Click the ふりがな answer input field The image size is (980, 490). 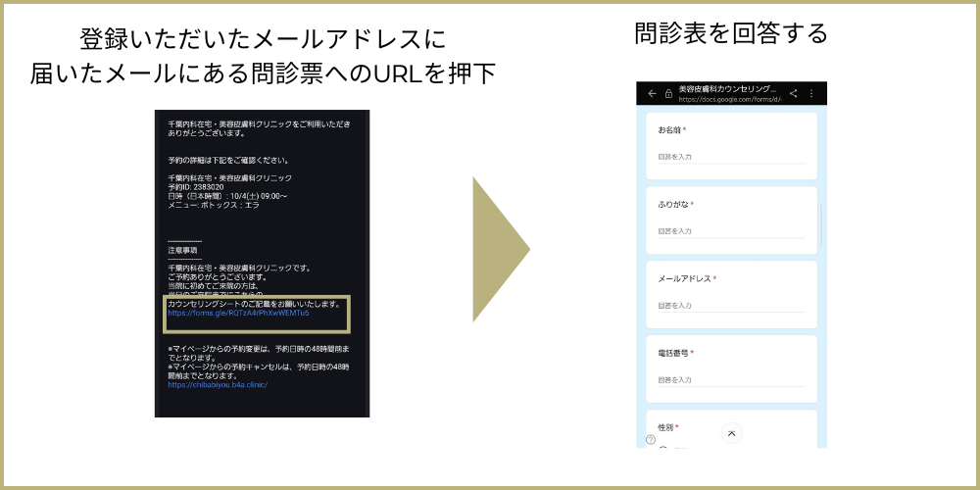(731, 232)
